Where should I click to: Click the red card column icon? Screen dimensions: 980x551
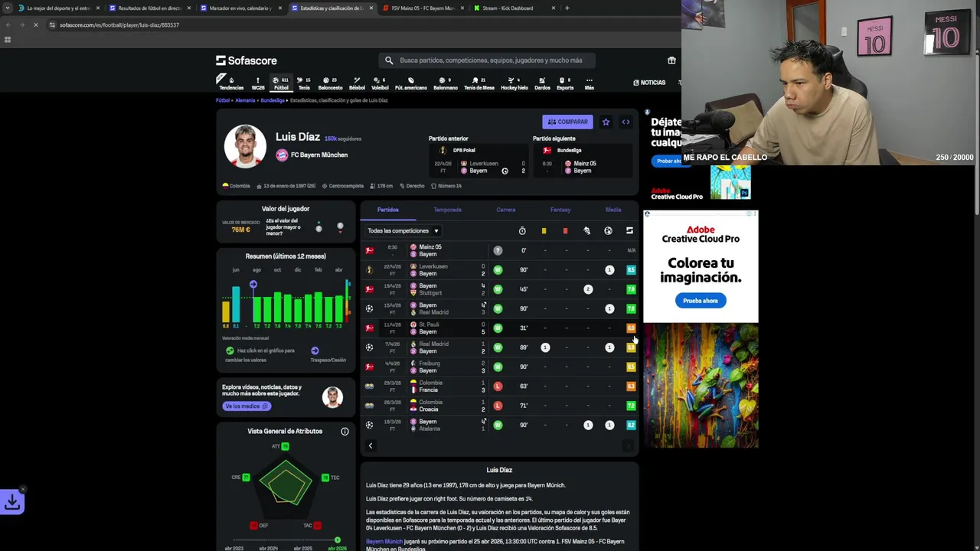pyautogui.click(x=565, y=230)
